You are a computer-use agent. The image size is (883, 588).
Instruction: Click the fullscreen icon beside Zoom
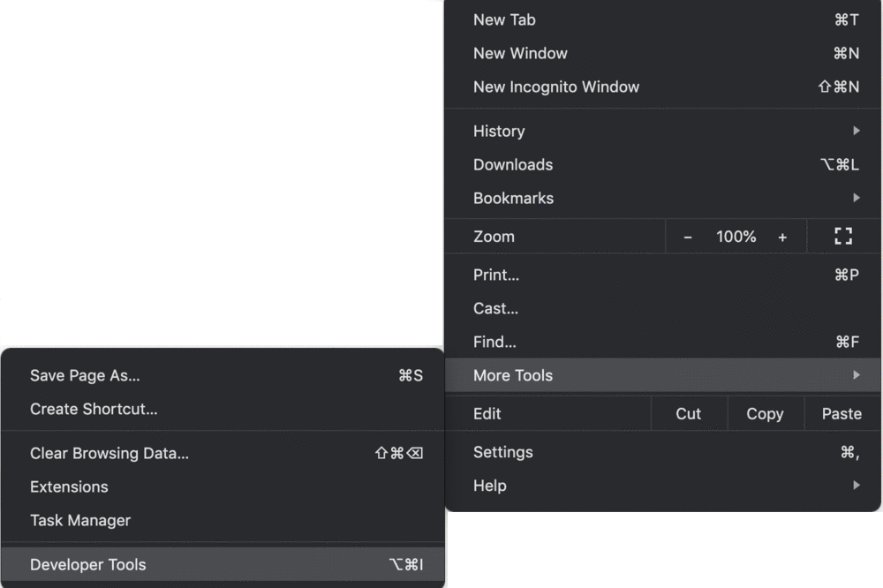(843, 236)
